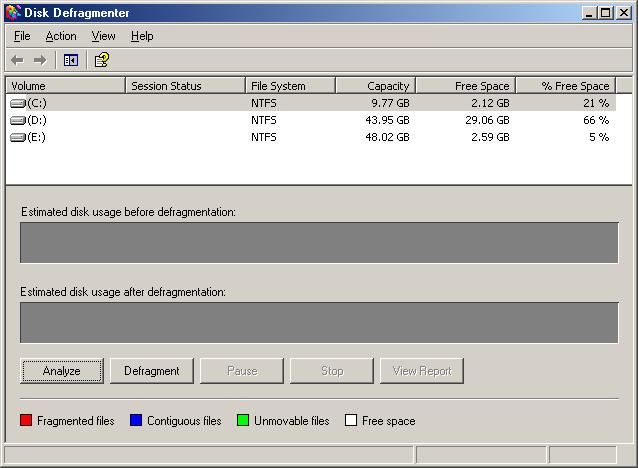Click the 48.02 GB capacity cell
The height and width of the screenshot is (468, 638).
(387, 138)
